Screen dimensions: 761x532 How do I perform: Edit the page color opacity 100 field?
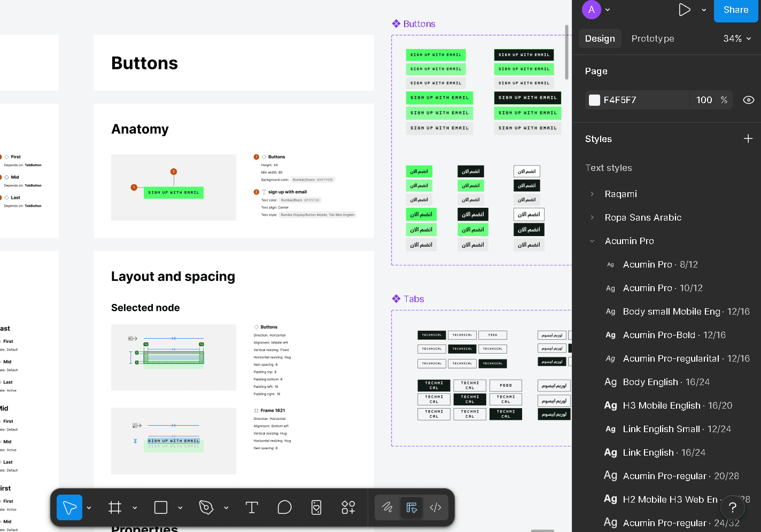tap(704, 100)
